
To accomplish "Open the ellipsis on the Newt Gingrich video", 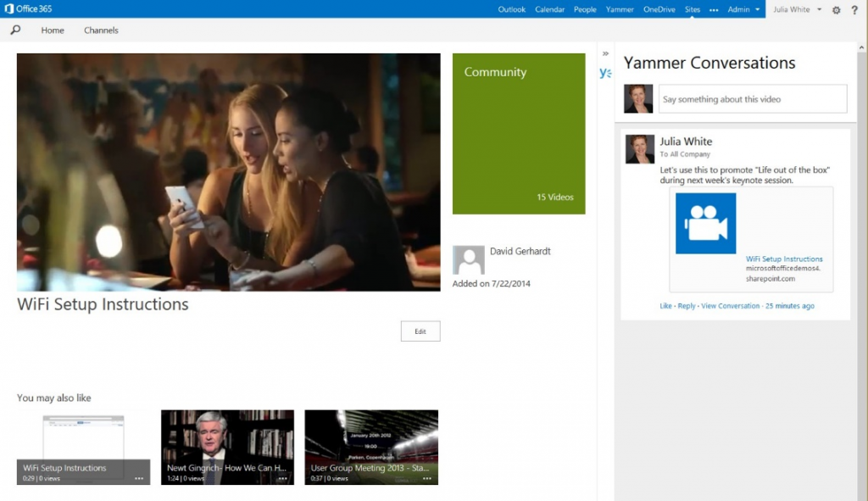I will 283,480.
